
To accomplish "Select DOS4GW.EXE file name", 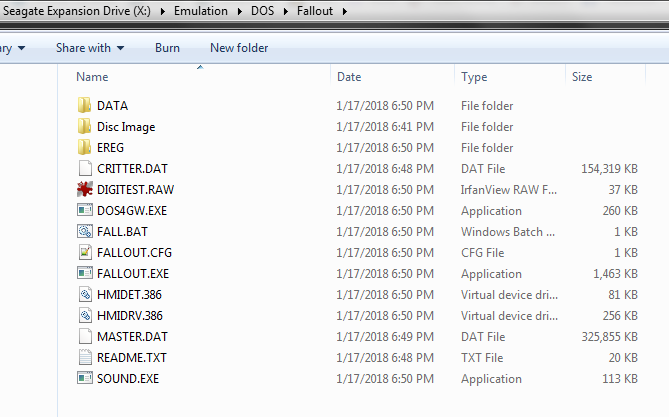I will coord(132,210).
